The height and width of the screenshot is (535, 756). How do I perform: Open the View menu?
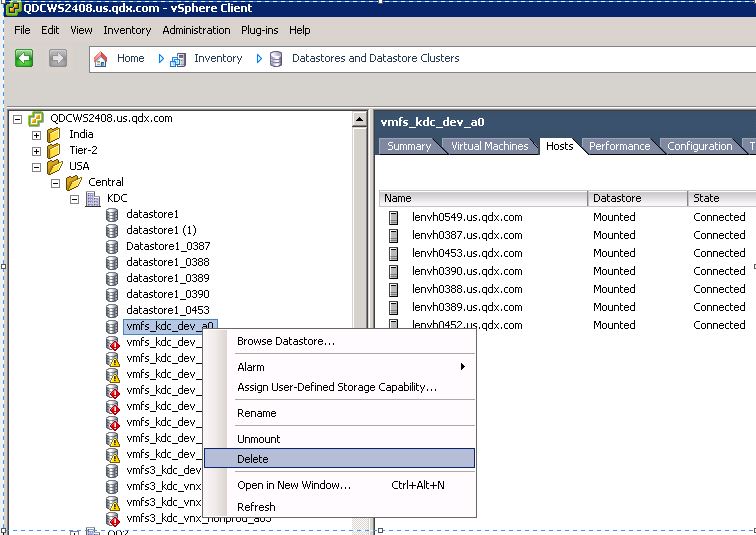81,30
